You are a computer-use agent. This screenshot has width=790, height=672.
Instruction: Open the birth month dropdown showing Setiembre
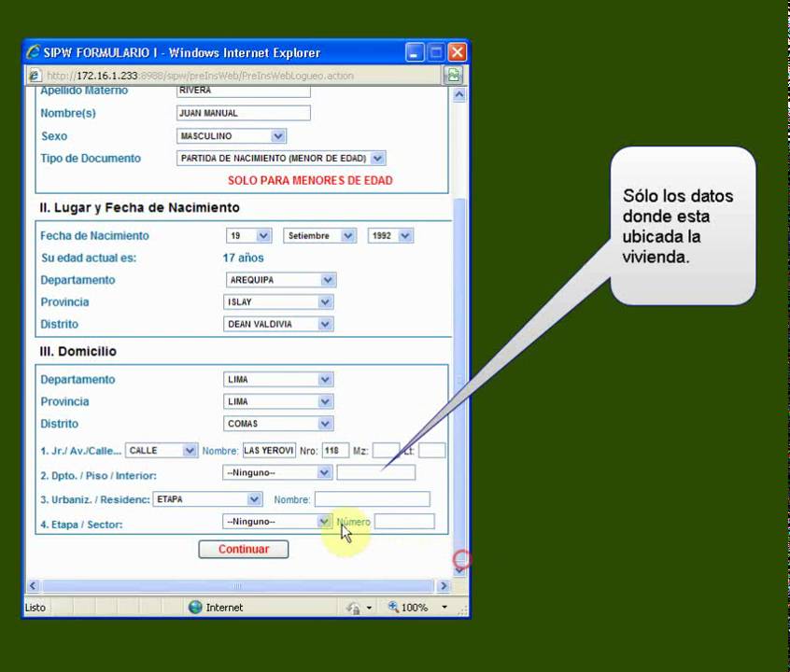coord(320,236)
